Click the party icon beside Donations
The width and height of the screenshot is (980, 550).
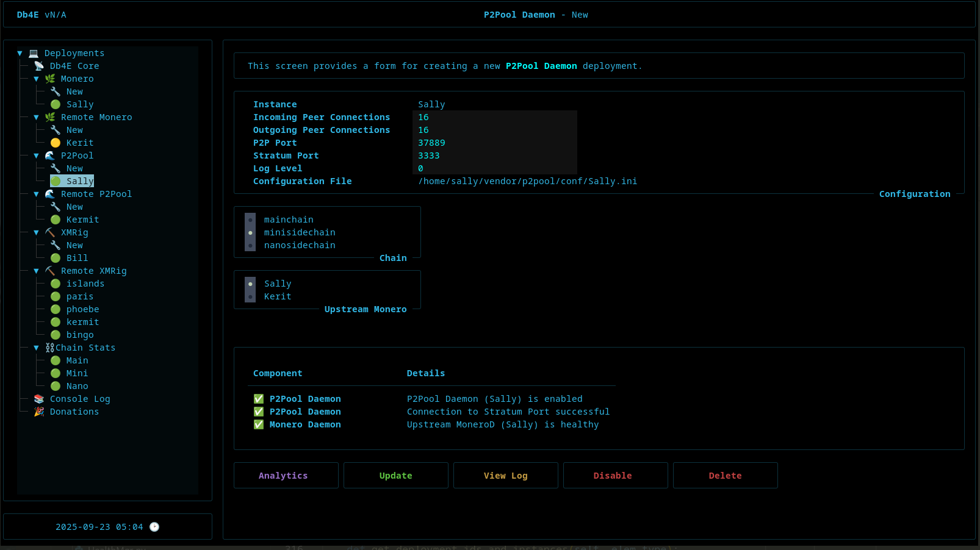pyautogui.click(x=39, y=412)
